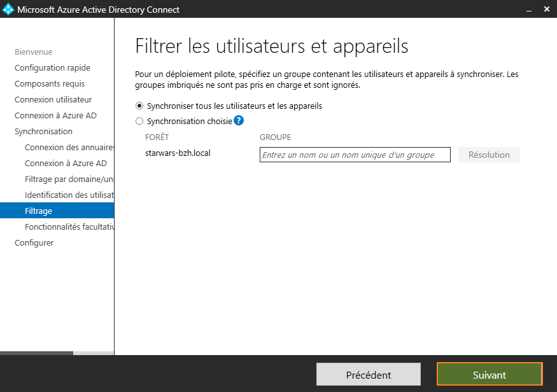The image size is (557, 392).
Task: Click the group name input field
Action: click(355, 155)
